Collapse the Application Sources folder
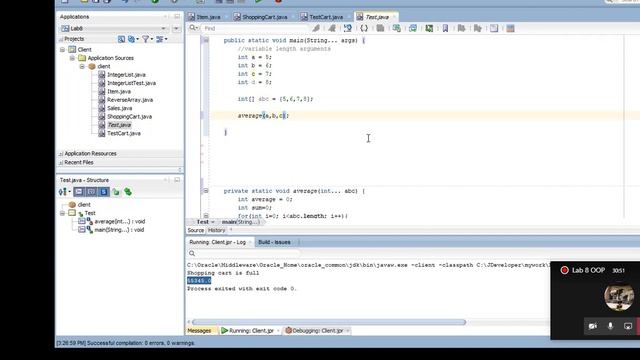640x360 pixels. [x=72, y=58]
